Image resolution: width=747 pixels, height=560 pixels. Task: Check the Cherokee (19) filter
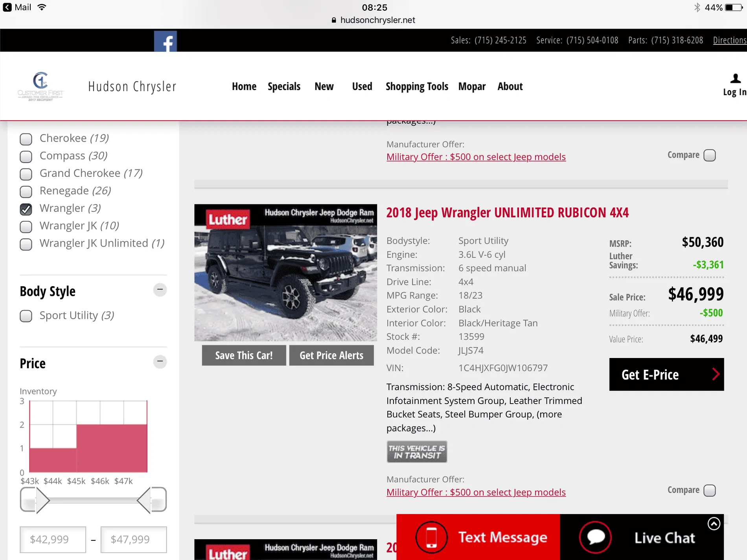click(26, 139)
